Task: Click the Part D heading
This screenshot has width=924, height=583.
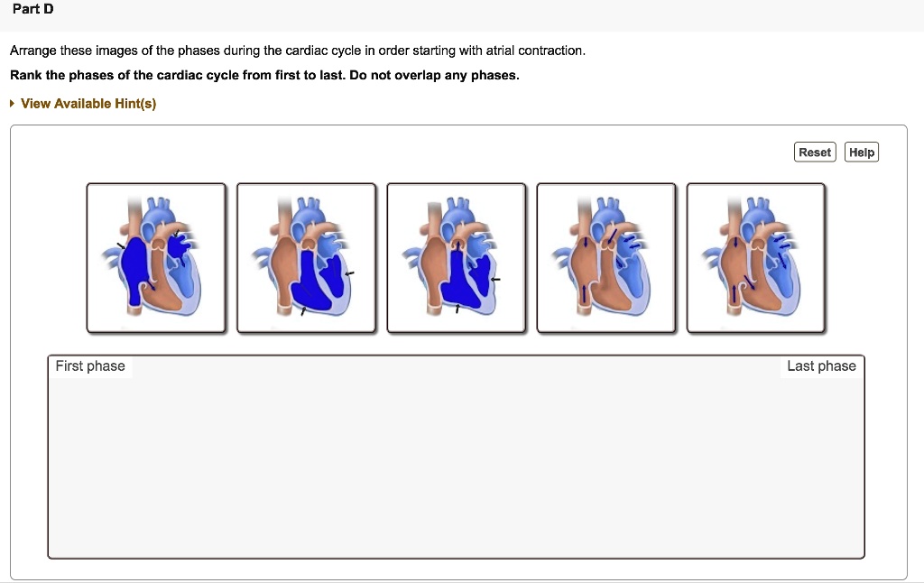Action: (x=32, y=8)
